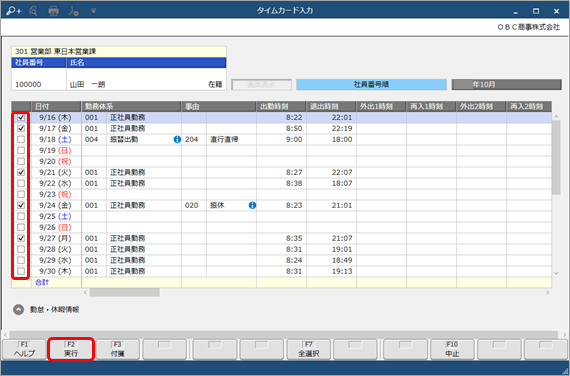Uncheck the 9/24 (金) row checkbox

point(21,205)
